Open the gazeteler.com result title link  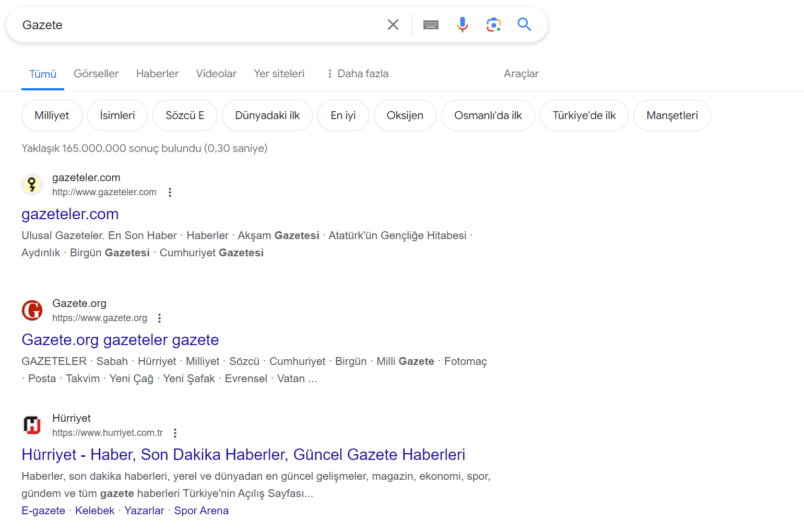pyautogui.click(x=70, y=214)
